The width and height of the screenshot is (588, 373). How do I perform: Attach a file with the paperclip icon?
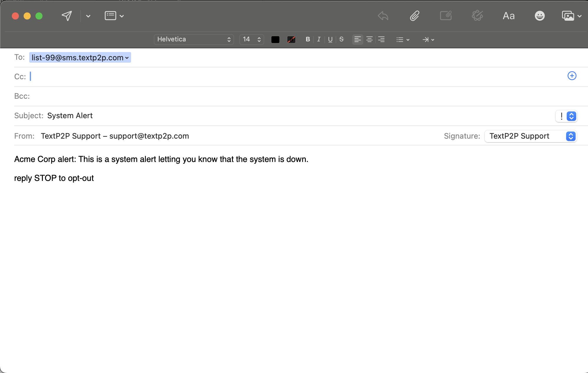click(414, 16)
